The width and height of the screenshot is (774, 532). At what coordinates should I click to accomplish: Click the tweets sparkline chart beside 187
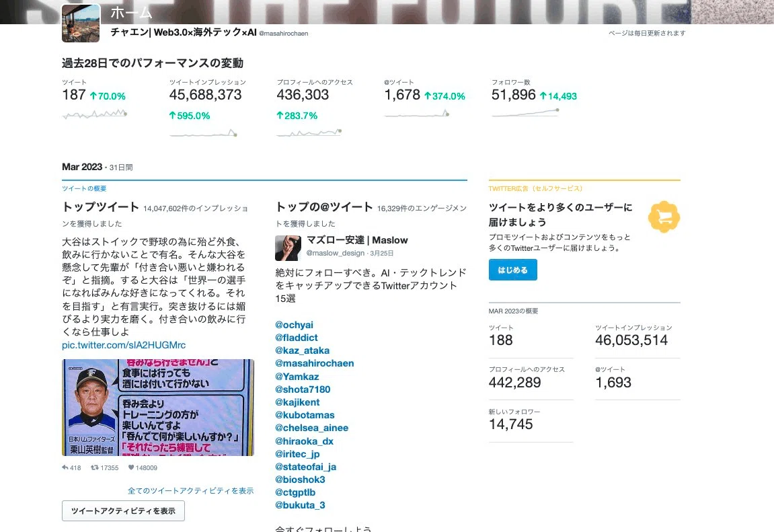[x=95, y=114]
